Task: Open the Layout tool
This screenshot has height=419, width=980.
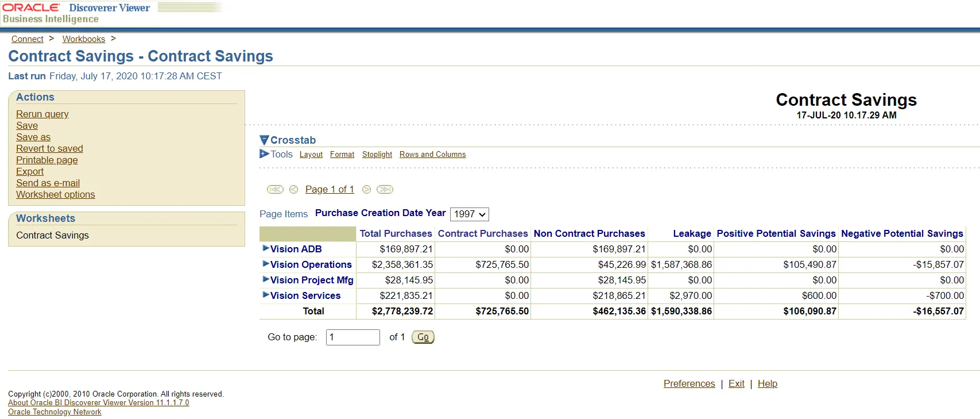Action: pyautogui.click(x=311, y=155)
